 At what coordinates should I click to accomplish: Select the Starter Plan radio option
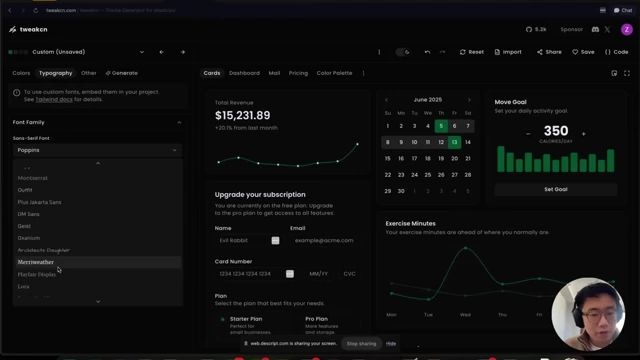pyautogui.click(x=222, y=320)
